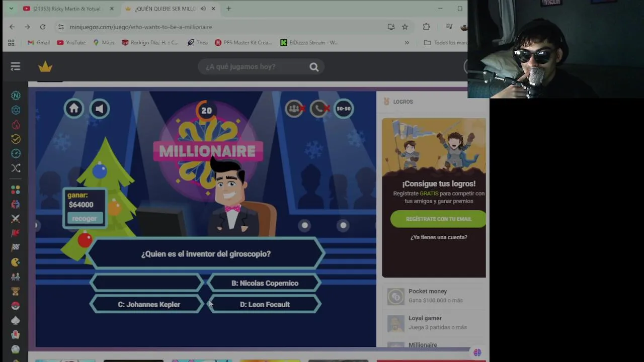The height and width of the screenshot is (362, 644).
Task: Go back in browser history
Action: pyautogui.click(x=12, y=27)
